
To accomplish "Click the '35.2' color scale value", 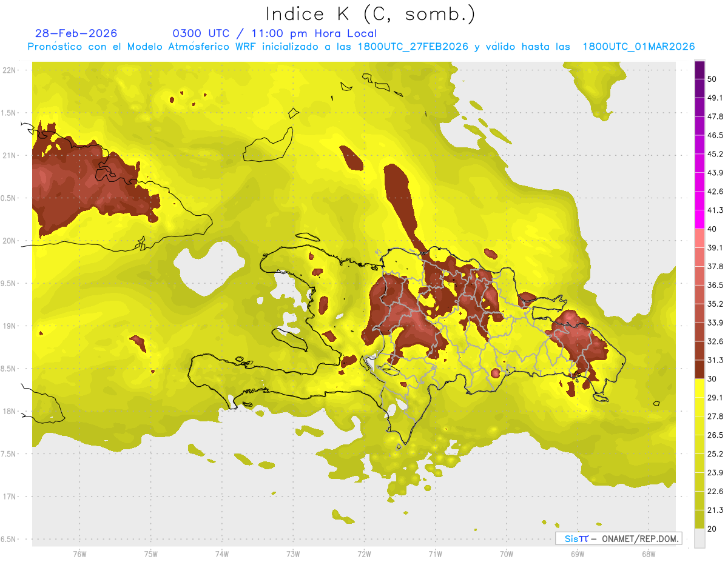I will [715, 304].
